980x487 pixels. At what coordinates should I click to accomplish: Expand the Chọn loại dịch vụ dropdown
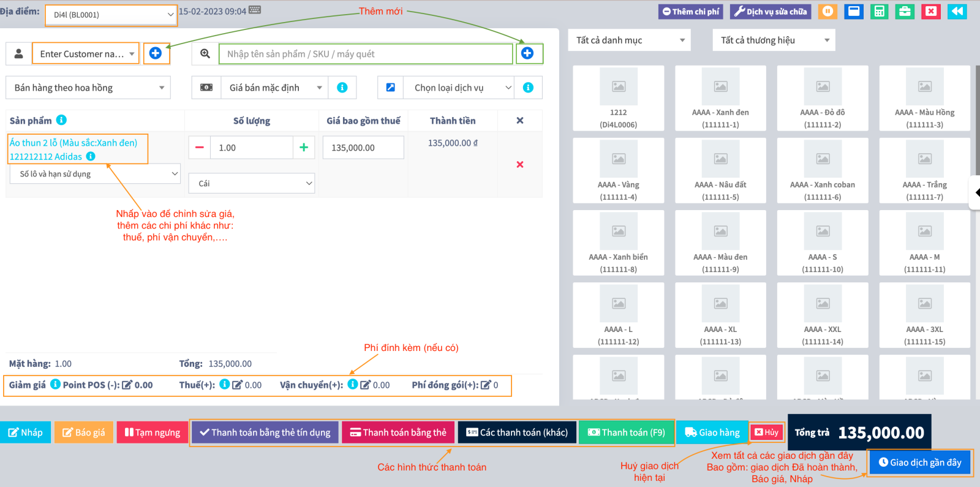[459, 88]
